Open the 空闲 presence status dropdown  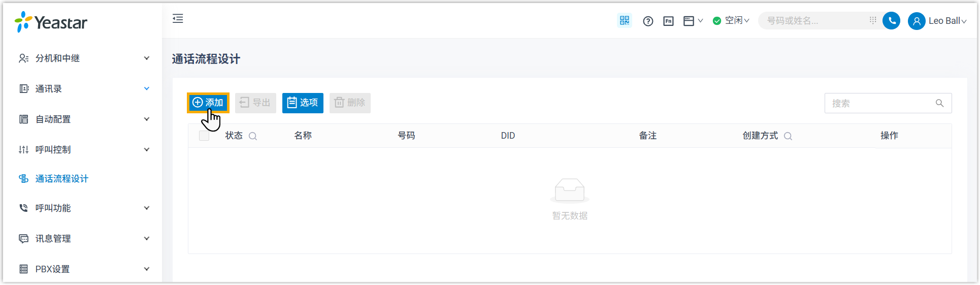[731, 21]
